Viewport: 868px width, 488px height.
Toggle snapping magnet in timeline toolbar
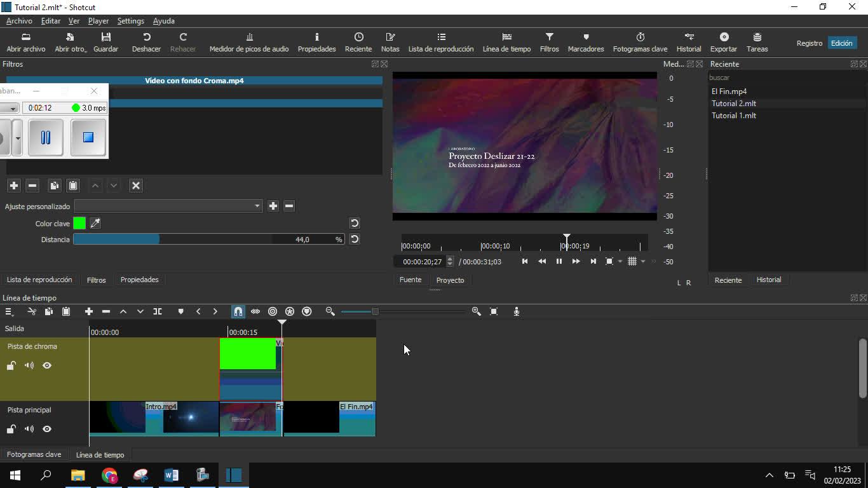238,311
